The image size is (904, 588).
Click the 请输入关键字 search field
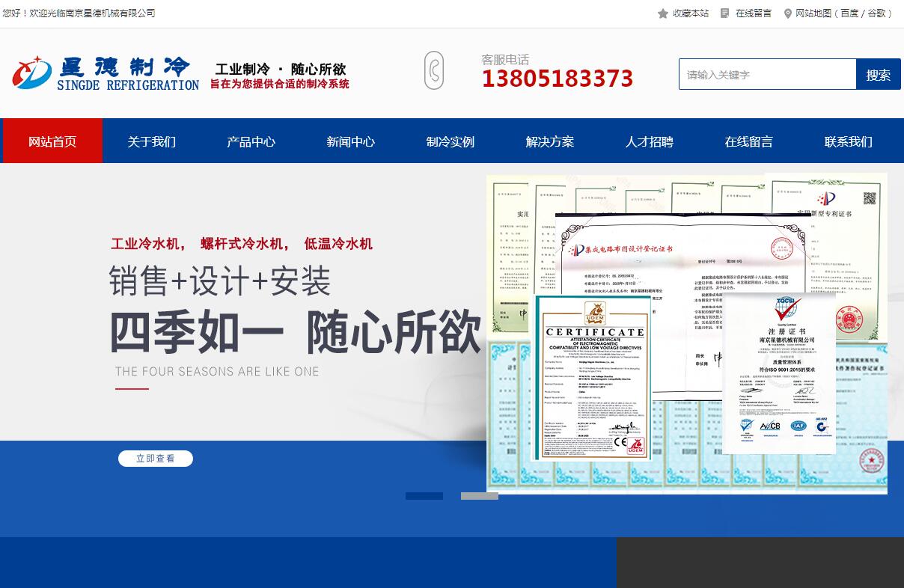click(767, 74)
